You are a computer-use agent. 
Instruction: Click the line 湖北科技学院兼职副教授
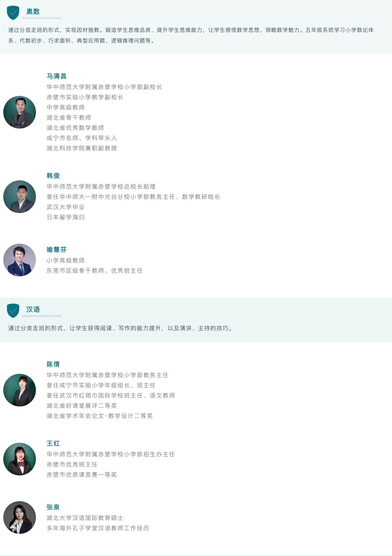pos(82,148)
